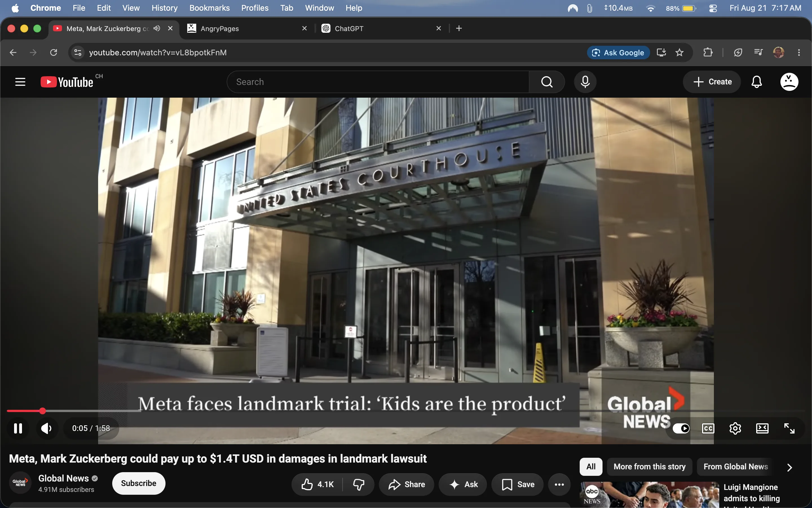Switch to theater mode
Screen dimensions: 812x508
762,428
